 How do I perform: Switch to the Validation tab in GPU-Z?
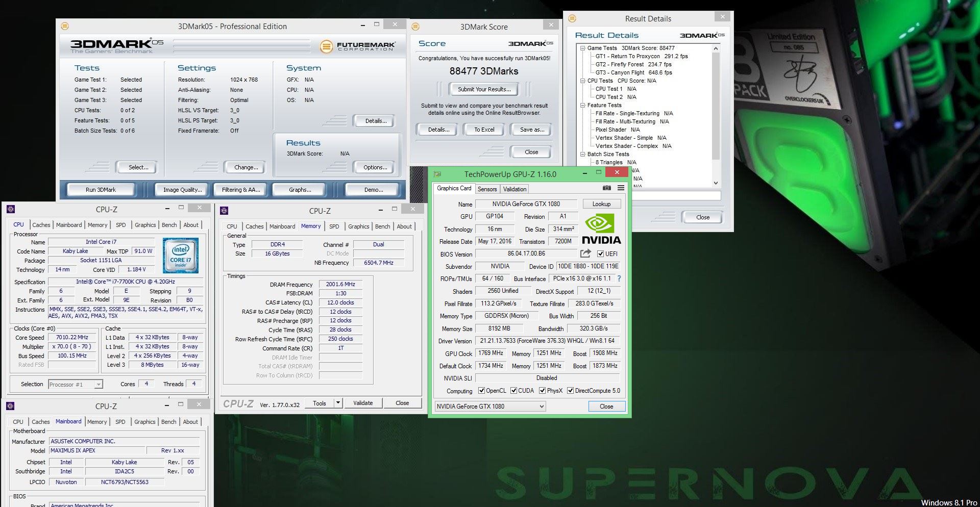pyautogui.click(x=514, y=189)
